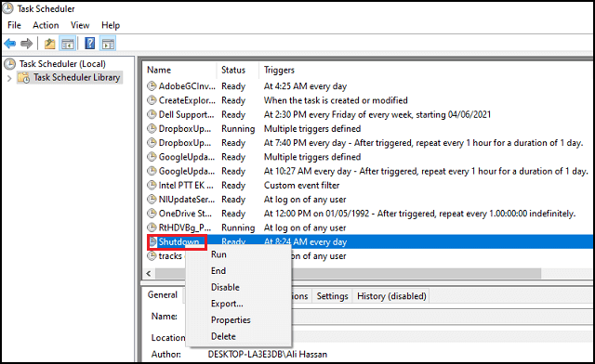Select Task Scheduler Library in the tree
The image size is (595, 364).
(x=76, y=78)
